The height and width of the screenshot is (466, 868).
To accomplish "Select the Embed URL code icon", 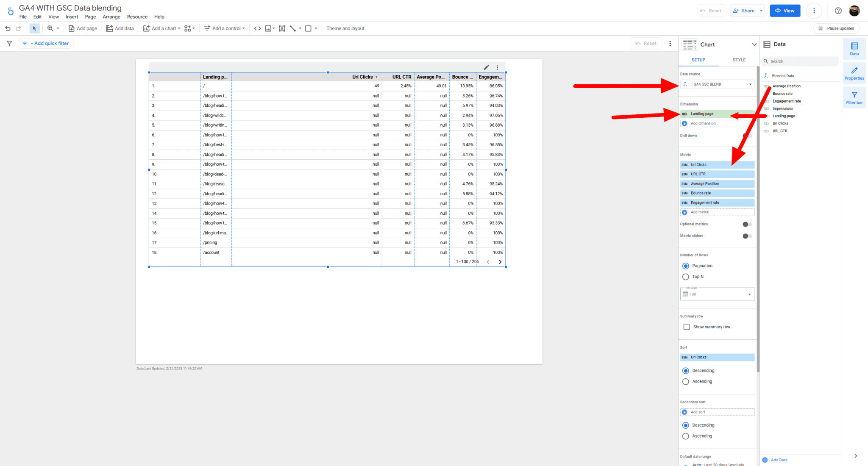I will 257,28.
